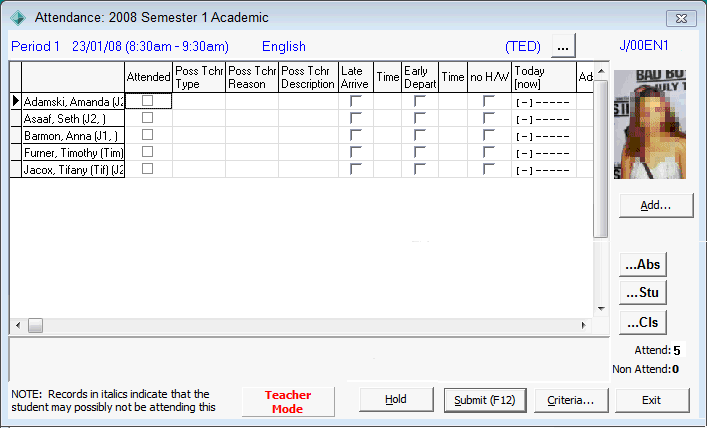Open the ellipsis button next to (TED)
This screenshot has width=707, height=428.
click(563, 46)
